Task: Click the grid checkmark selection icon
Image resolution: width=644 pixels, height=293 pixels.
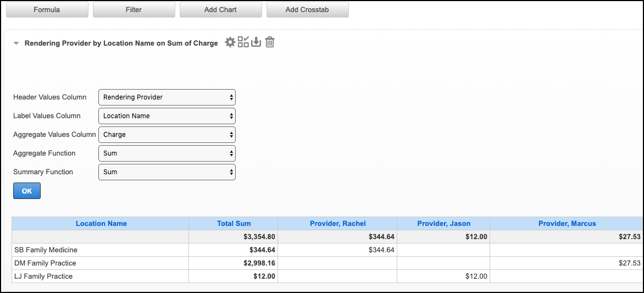Action: pos(243,42)
